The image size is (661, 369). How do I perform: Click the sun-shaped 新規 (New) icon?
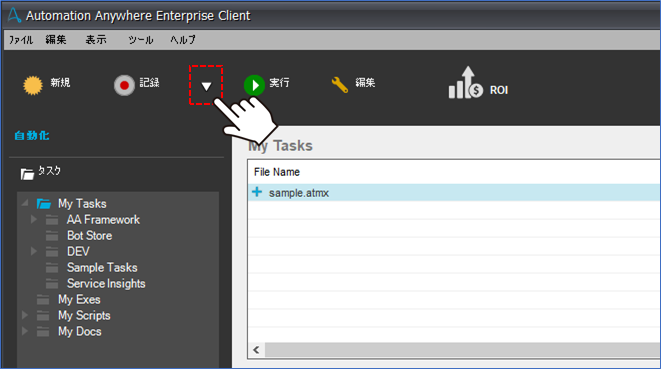pos(33,85)
